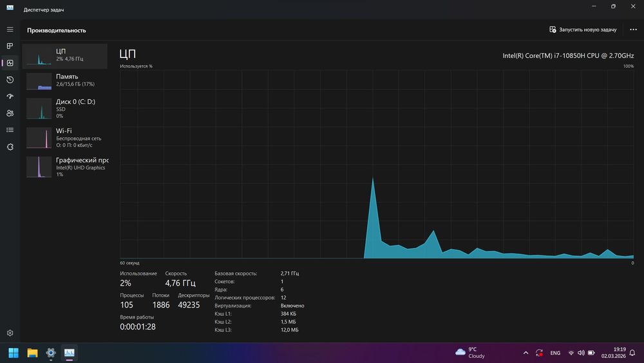Open the Details list icon
The width and height of the screenshot is (644, 363).
pos(10,130)
